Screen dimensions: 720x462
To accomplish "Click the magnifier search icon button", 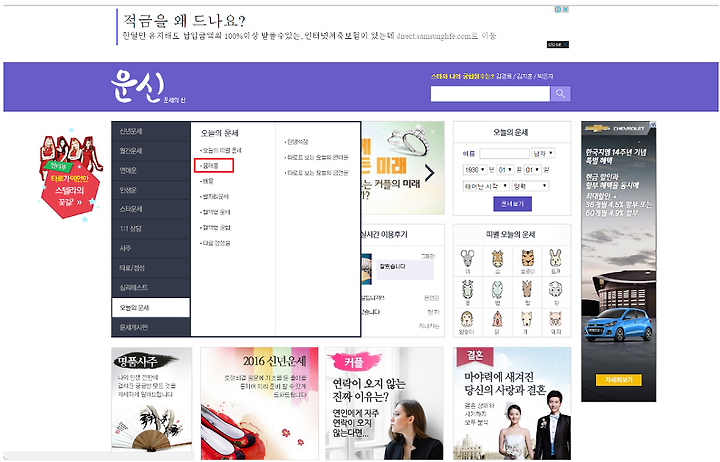I will point(560,94).
